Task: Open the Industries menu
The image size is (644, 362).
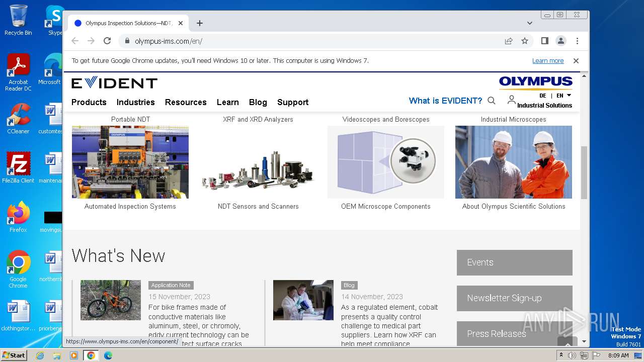Action: pyautogui.click(x=136, y=102)
